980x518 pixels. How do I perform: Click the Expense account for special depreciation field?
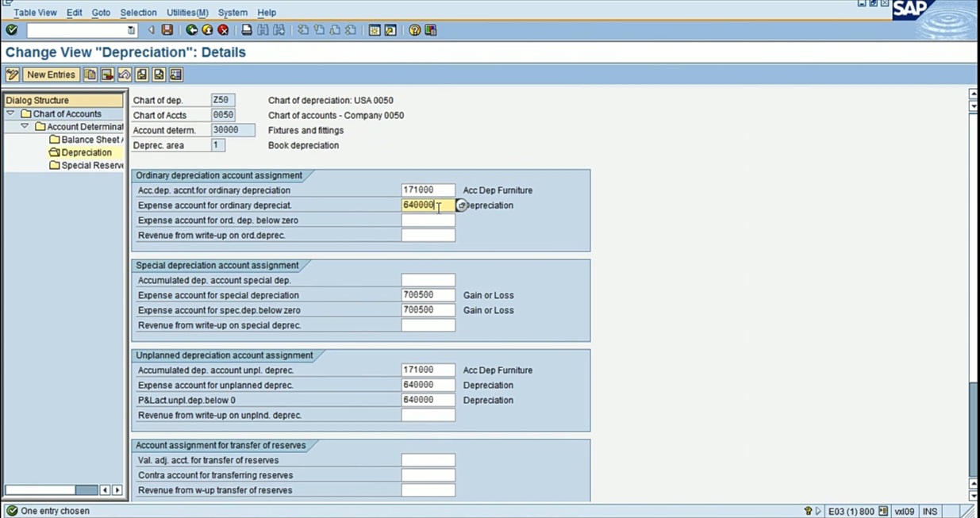429,295
